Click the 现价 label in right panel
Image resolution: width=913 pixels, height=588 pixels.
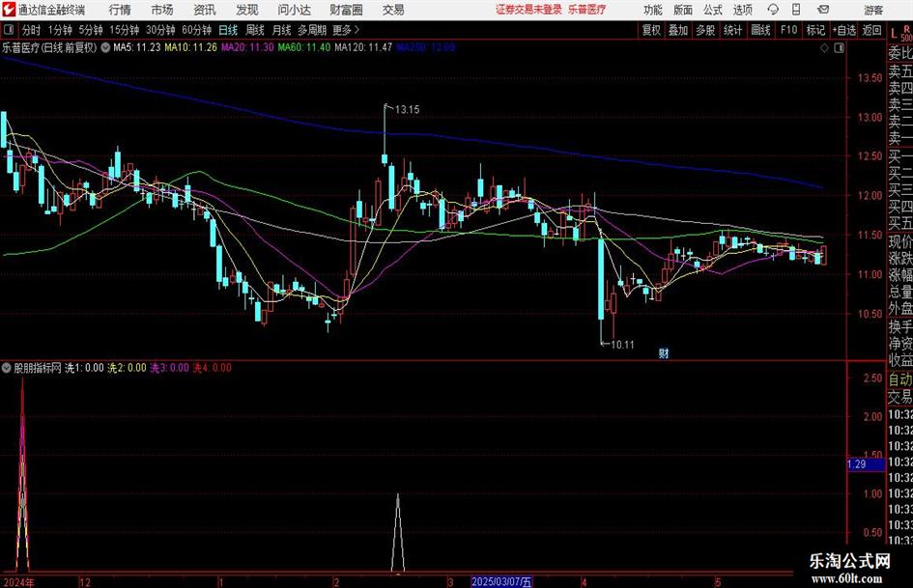[900, 241]
